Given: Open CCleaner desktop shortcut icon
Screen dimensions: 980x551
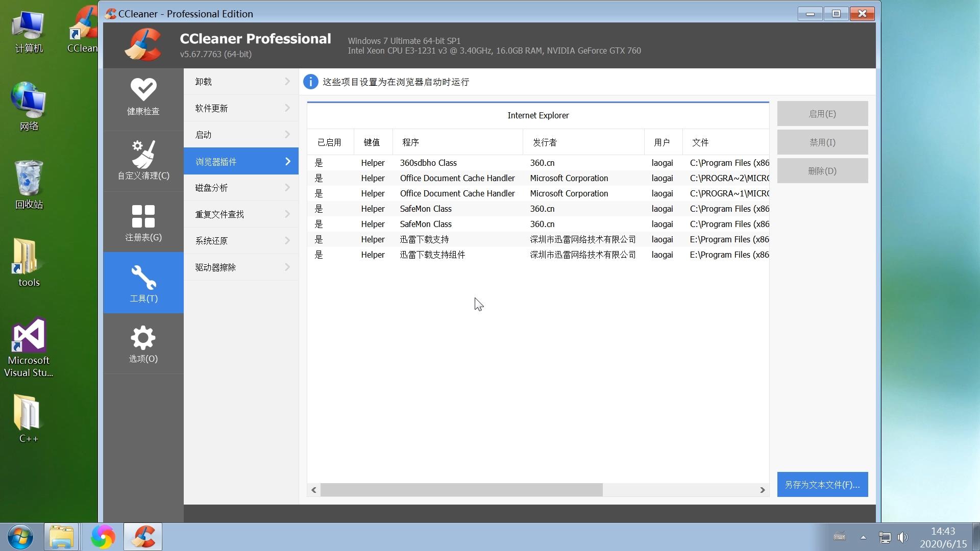Looking at the screenshot, I should point(83,31).
